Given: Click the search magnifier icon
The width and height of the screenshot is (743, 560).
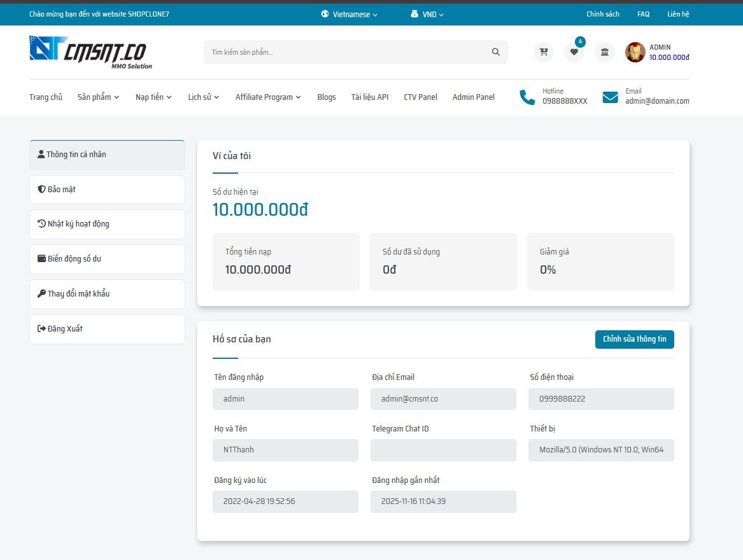Looking at the screenshot, I should click(496, 52).
